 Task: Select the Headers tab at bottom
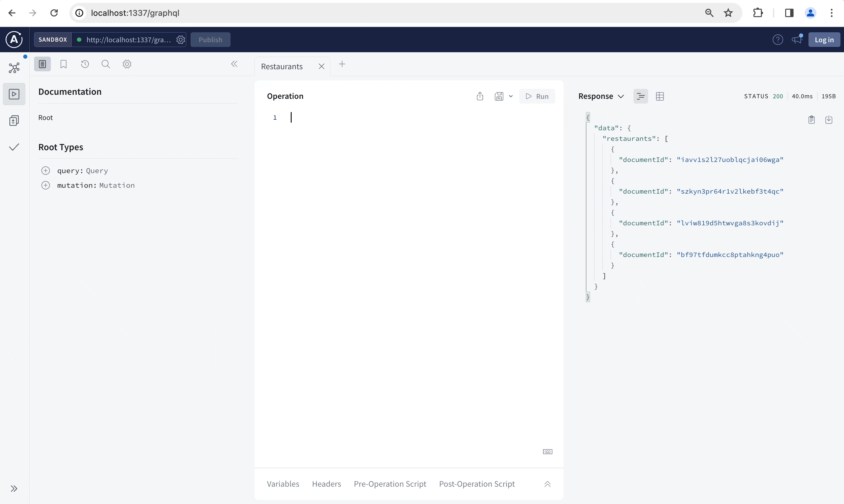[x=327, y=483]
